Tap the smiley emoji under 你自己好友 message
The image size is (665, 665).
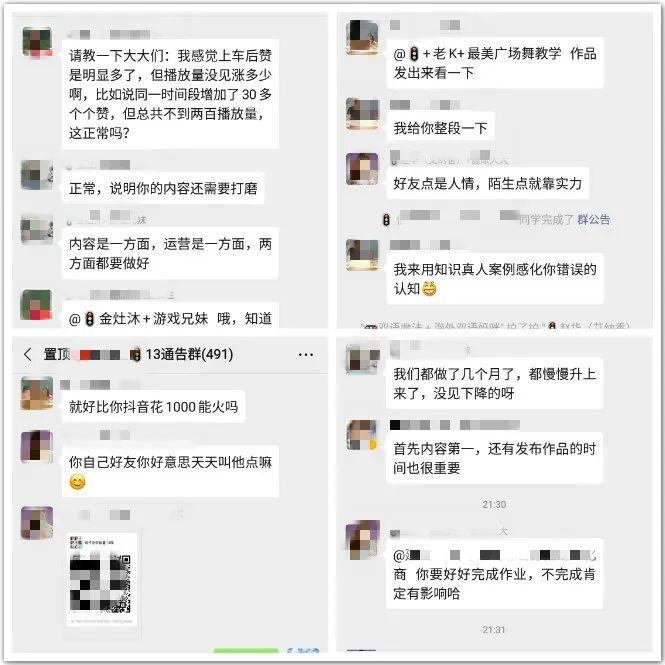pos(77,482)
